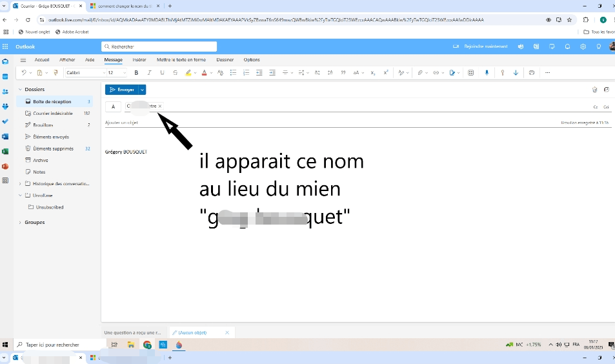Click the Rechercher search box
This screenshot has height=364, width=615.
[159, 46]
